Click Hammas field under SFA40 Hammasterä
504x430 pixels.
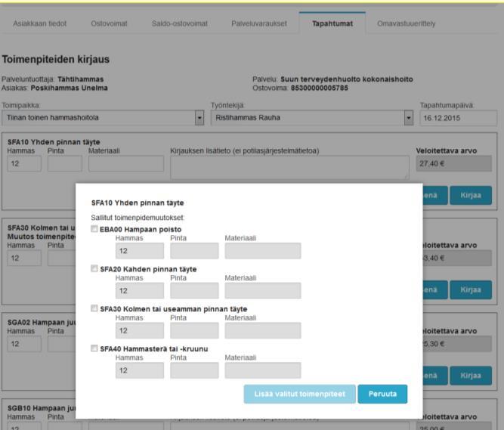click(140, 370)
